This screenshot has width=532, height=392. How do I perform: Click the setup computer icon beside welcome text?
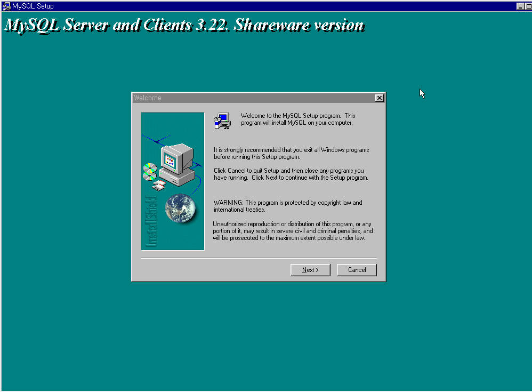[222, 121]
